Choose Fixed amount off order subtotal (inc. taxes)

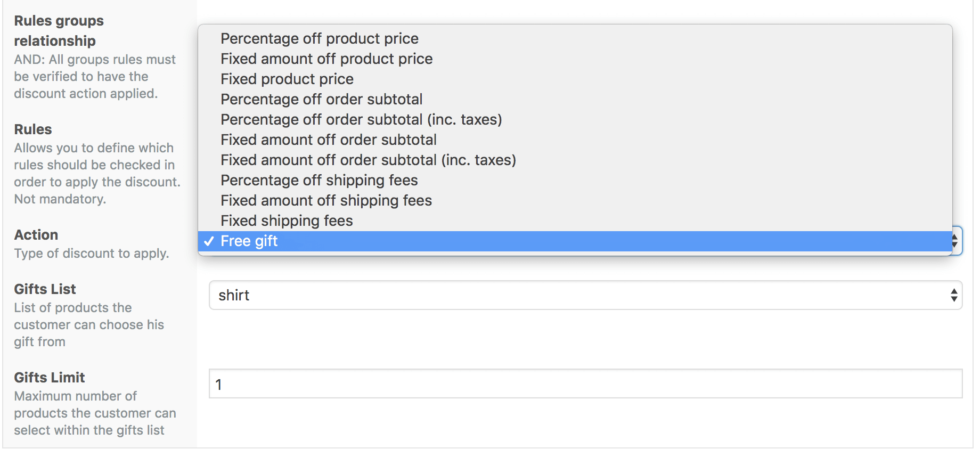[x=575, y=160]
